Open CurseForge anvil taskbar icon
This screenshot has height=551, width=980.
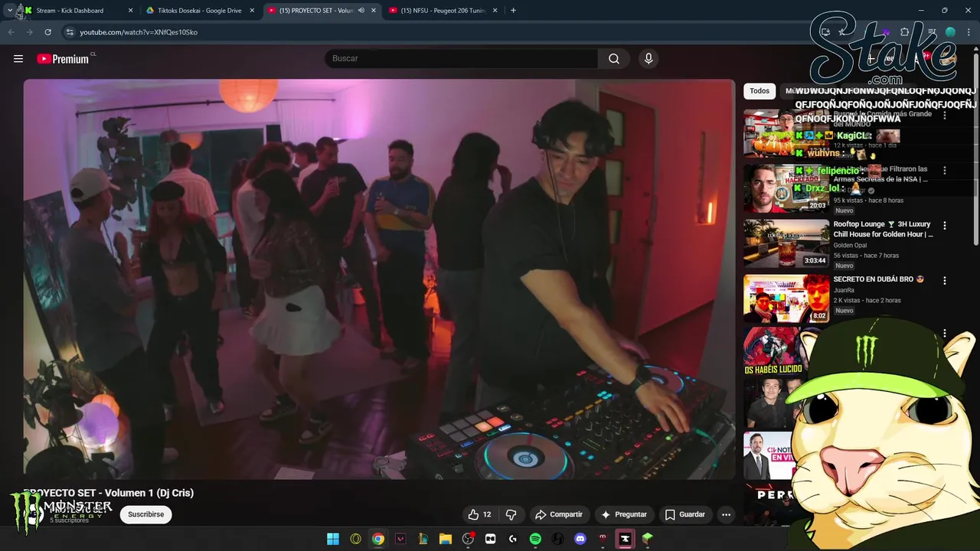point(626,539)
